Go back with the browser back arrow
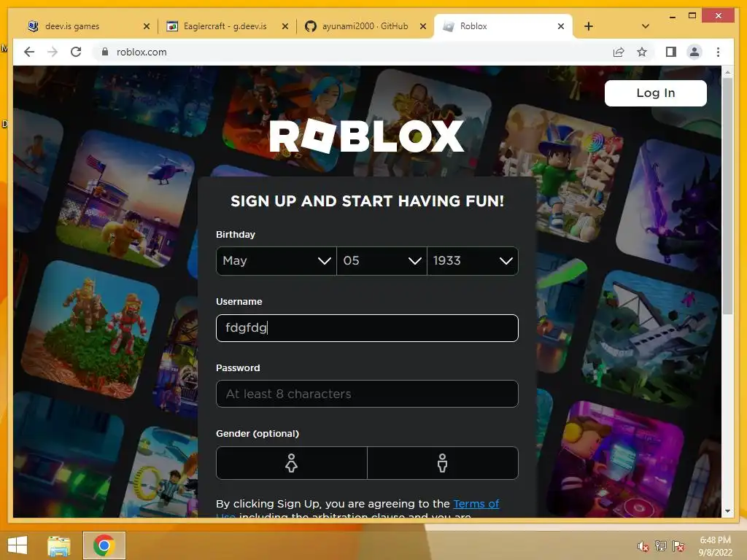This screenshot has height=560, width=747. 29,52
